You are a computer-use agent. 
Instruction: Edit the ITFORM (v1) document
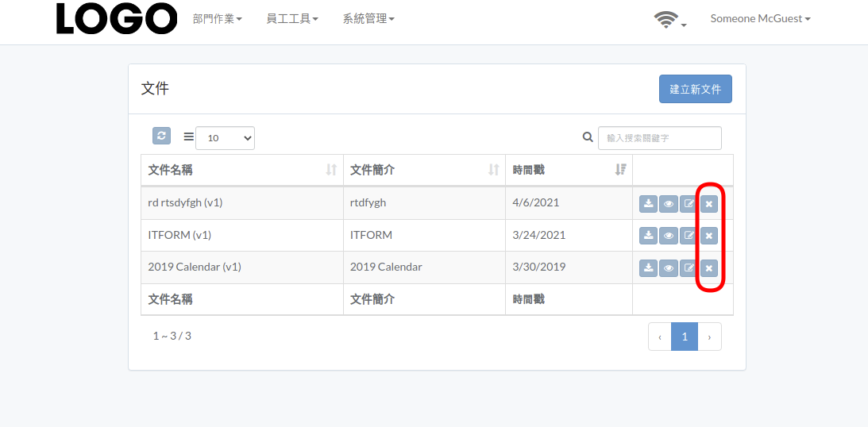(689, 237)
